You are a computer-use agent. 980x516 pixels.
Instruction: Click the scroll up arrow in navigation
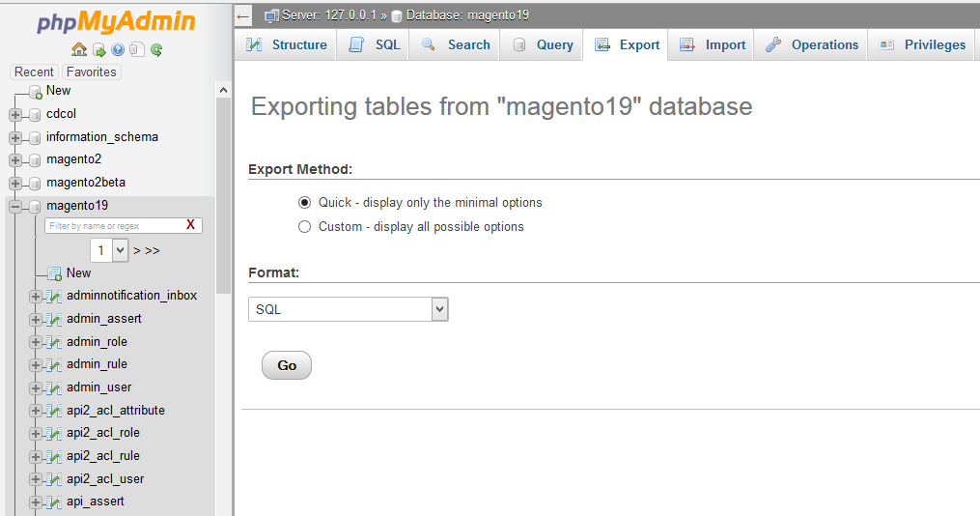[223, 90]
